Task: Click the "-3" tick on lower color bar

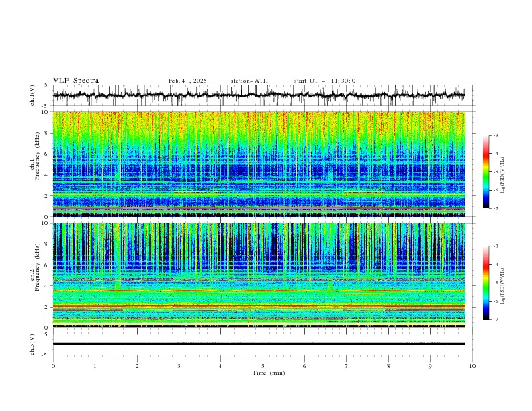Action: coord(495,246)
